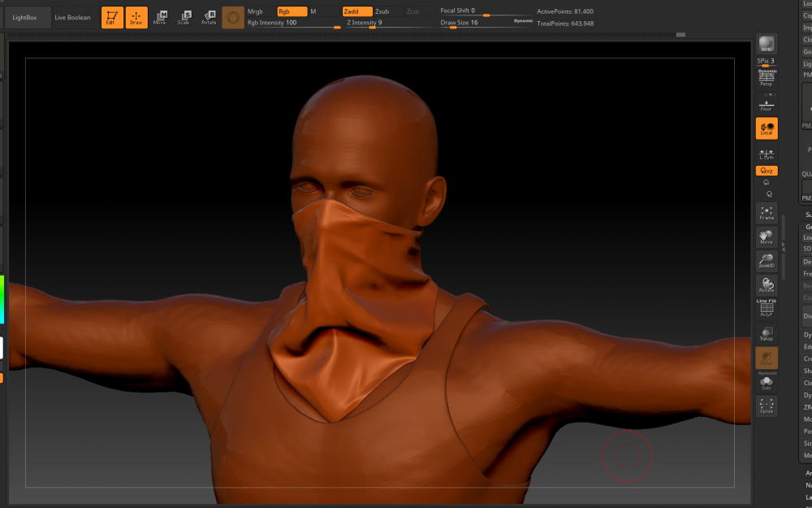This screenshot has width=812, height=508.
Task: Switch to Scale transform tool
Action: [185, 17]
